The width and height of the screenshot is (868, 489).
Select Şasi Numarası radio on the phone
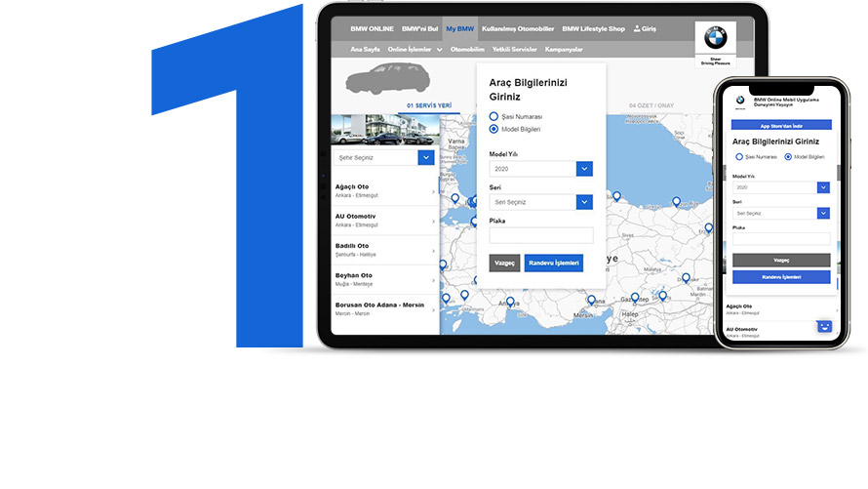739,157
